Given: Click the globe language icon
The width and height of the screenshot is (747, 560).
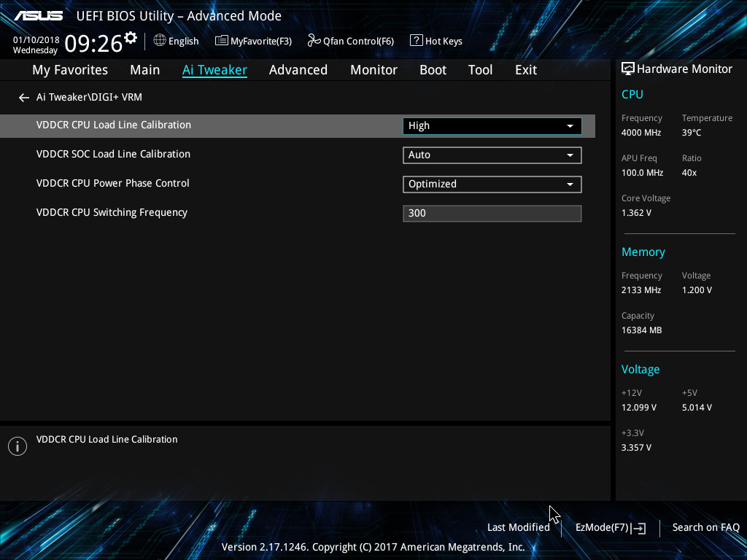Looking at the screenshot, I should coord(160,41).
